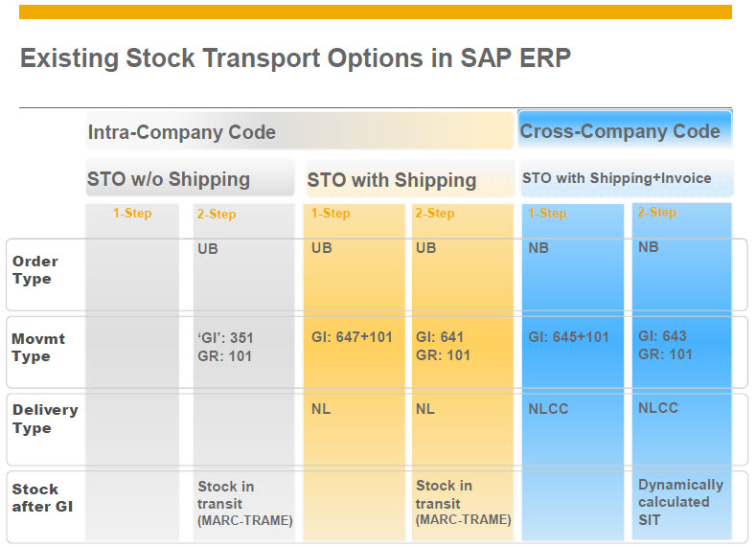Select the Movmt Type row label
Screen dimensions: 756x547
(x=38, y=348)
